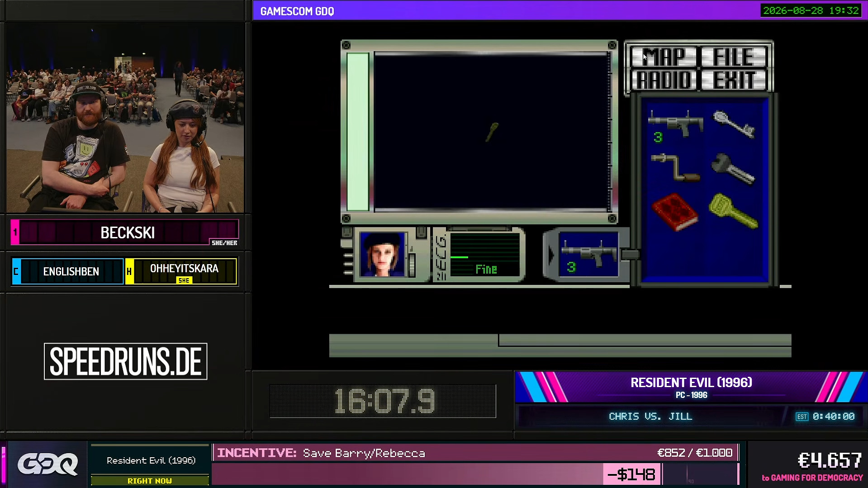Click the SHE/HER pronoun tag
868x488 pixels.
[x=224, y=243]
